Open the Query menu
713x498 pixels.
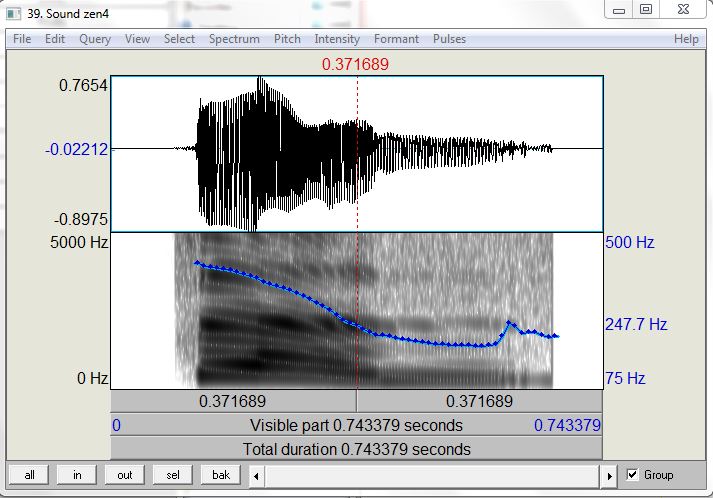coord(95,39)
